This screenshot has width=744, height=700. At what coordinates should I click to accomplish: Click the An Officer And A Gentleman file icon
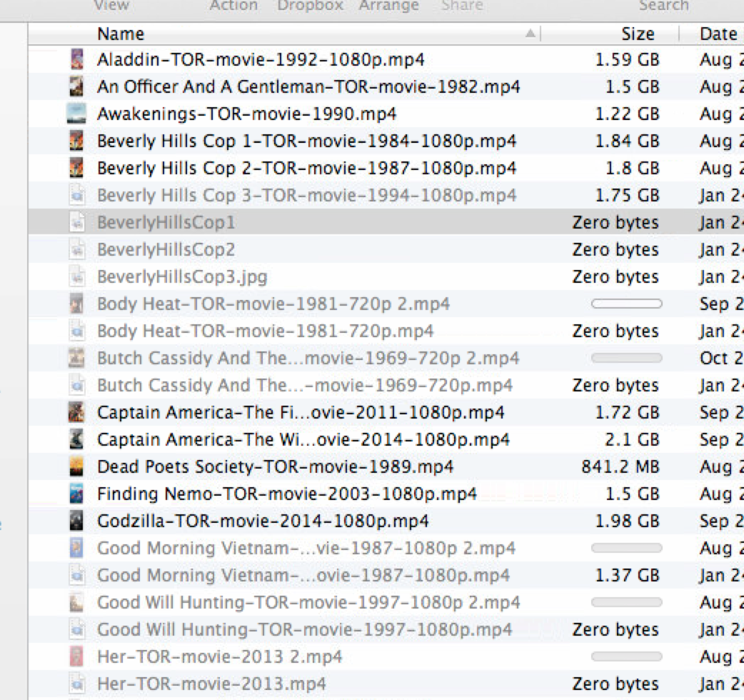click(77, 86)
